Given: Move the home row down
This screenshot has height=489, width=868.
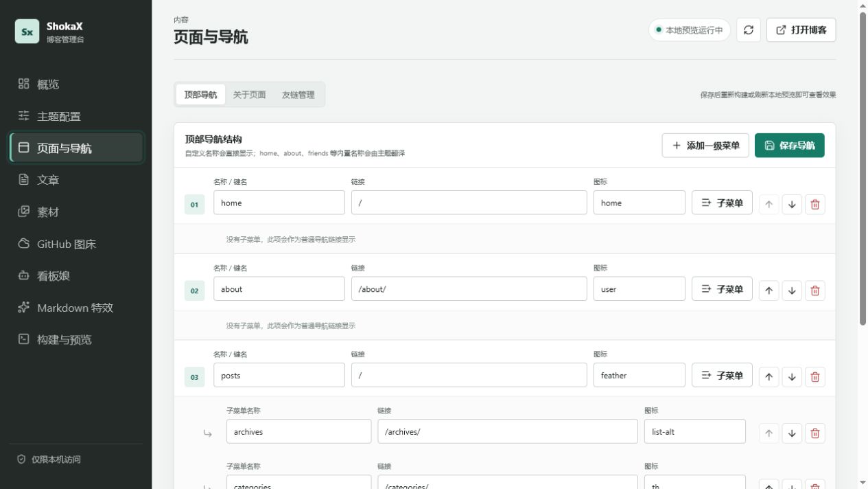Looking at the screenshot, I should point(792,204).
